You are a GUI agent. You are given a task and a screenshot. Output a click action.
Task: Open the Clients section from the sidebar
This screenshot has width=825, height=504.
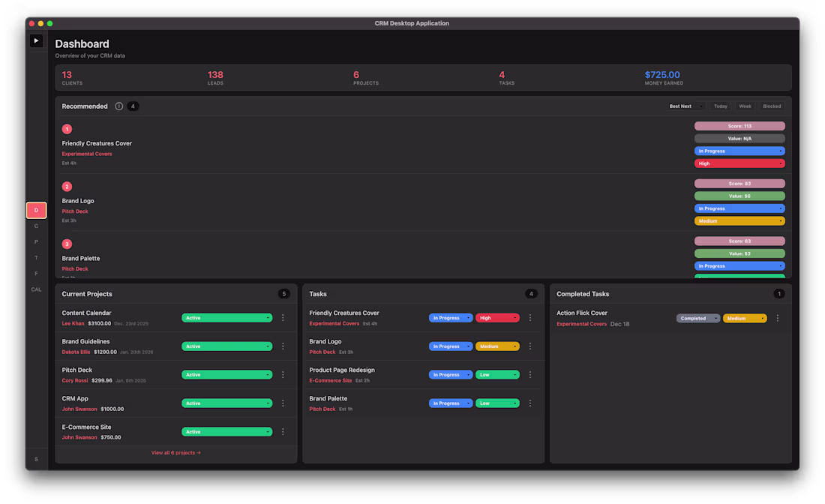pyautogui.click(x=36, y=226)
